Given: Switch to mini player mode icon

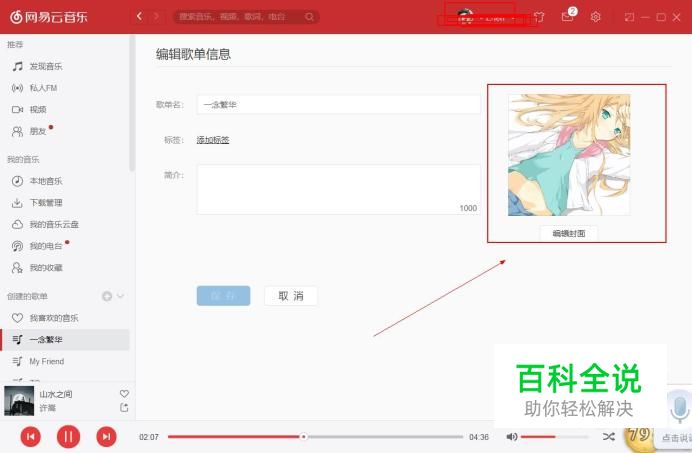Looking at the screenshot, I should click(x=629, y=17).
